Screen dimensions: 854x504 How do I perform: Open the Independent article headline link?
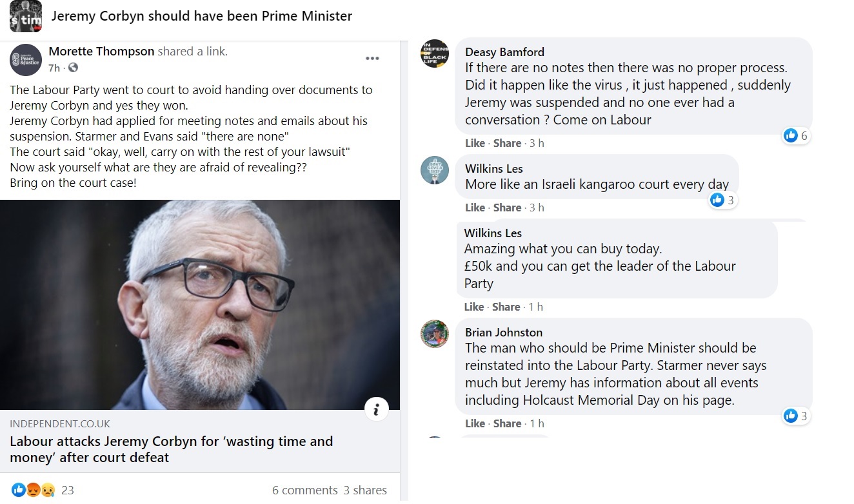(171, 449)
